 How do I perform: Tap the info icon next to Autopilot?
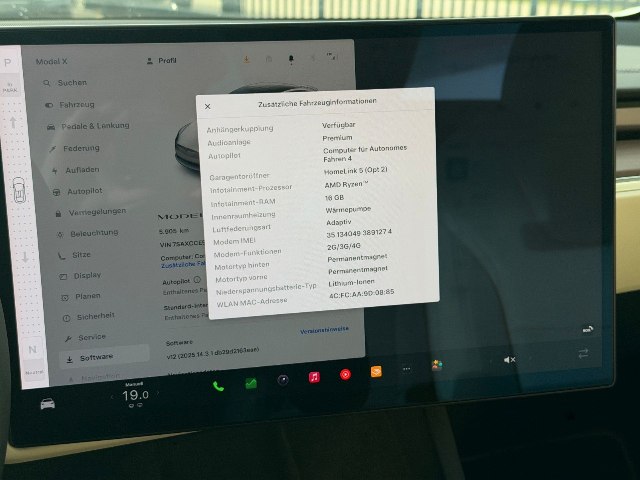pos(197,280)
